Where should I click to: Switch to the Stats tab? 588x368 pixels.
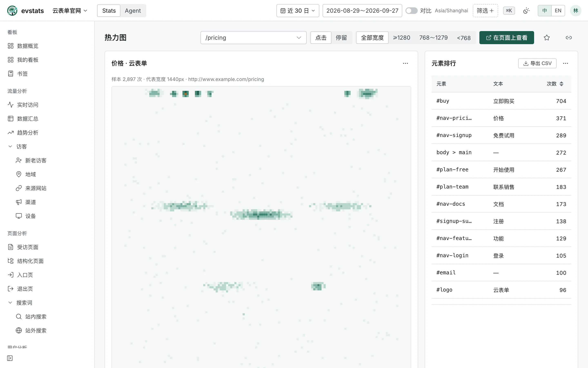pyautogui.click(x=109, y=11)
